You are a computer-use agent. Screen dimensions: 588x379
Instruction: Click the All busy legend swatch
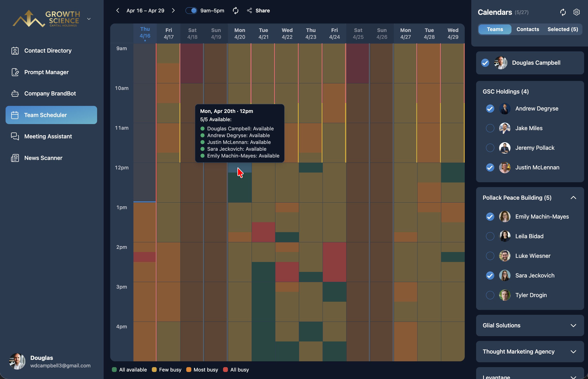click(x=225, y=370)
